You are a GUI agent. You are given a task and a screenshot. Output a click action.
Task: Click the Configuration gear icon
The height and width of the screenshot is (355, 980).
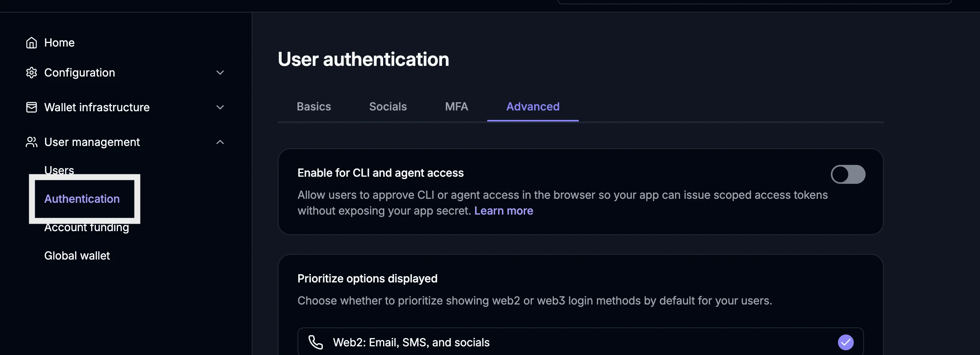click(x=32, y=73)
